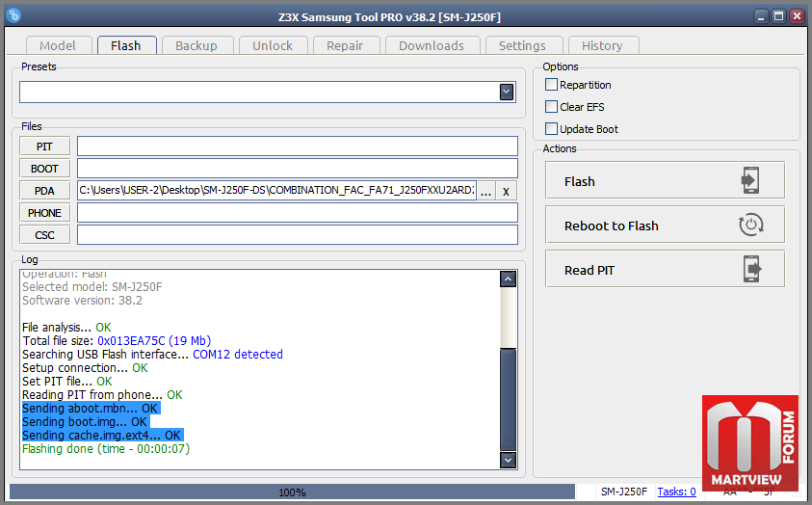Screen dimensions: 812x505
Task: Switch to the Downloads tab
Action: [432, 45]
